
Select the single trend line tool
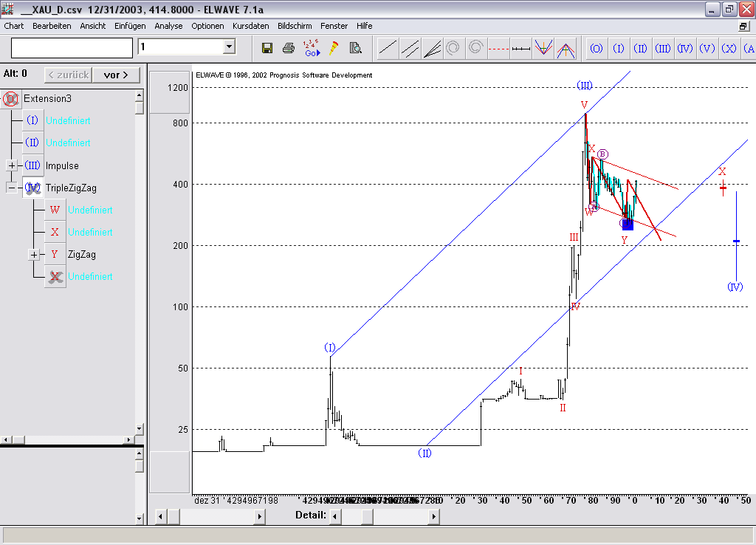point(388,49)
